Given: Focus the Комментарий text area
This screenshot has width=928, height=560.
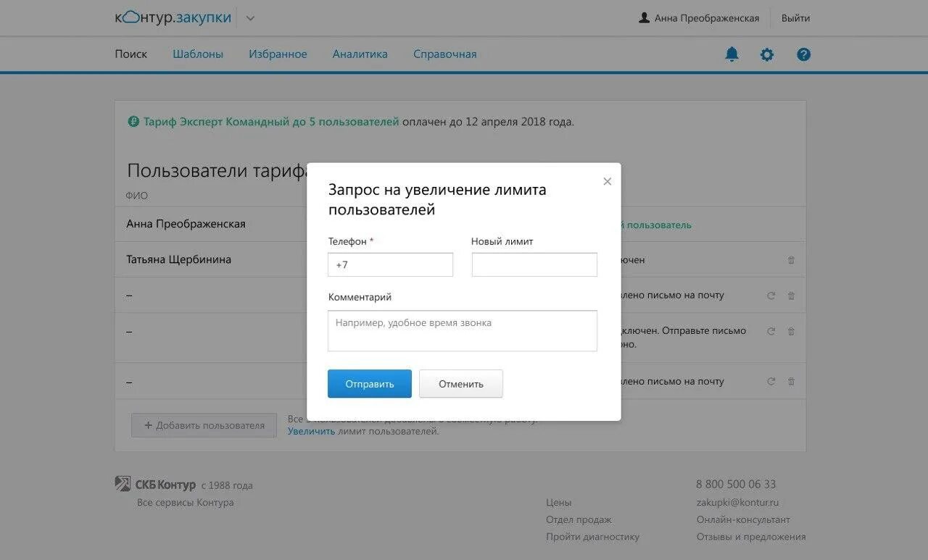Looking at the screenshot, I should click(463, 331).
